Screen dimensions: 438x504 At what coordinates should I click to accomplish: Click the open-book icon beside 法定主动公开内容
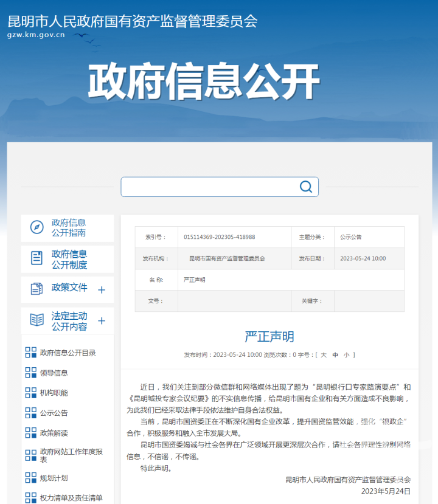pyautogui.click(x=37, y=320)
